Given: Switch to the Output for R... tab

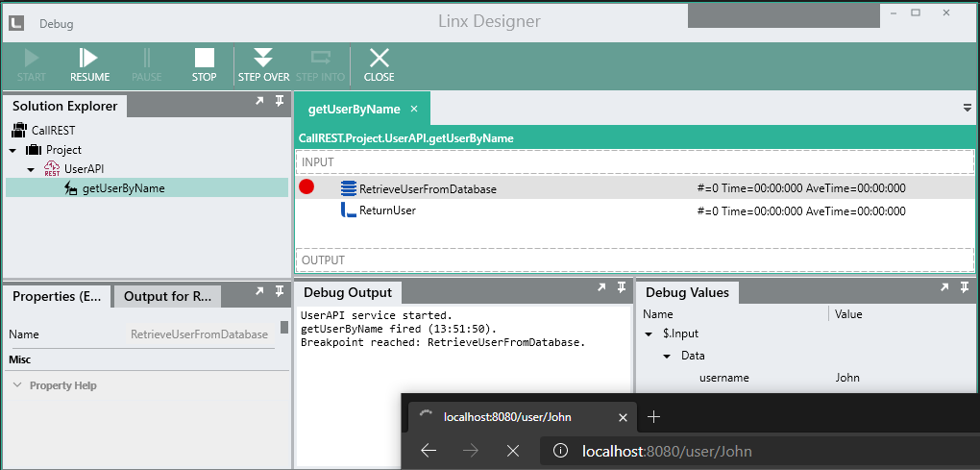Looking at the screenshot, I should [x=167, y=296].
